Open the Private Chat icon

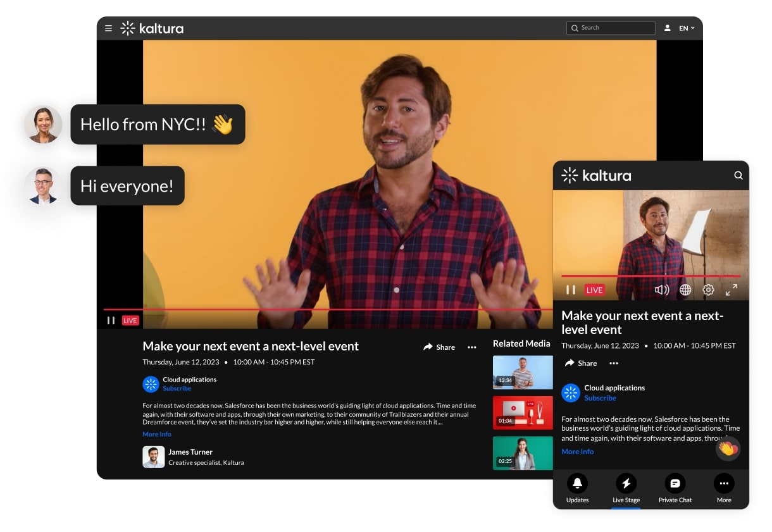click(x=675, y=484)
